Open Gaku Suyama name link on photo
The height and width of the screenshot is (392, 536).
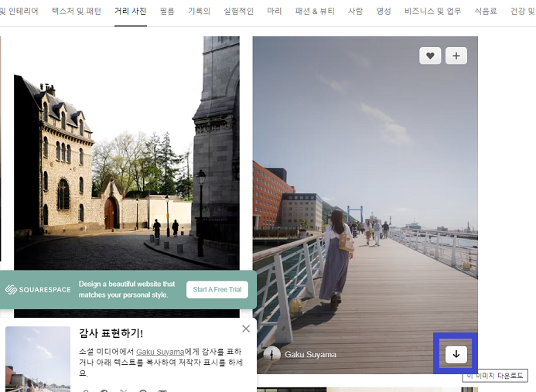click(310, 355)
